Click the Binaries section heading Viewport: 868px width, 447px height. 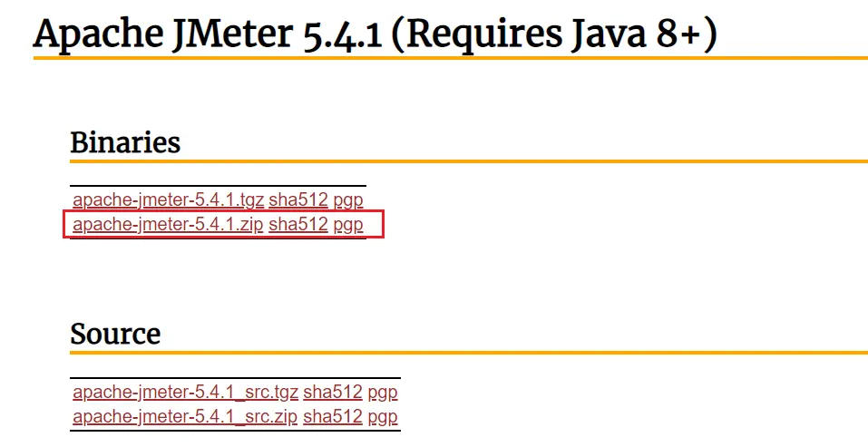coord(125,142)
